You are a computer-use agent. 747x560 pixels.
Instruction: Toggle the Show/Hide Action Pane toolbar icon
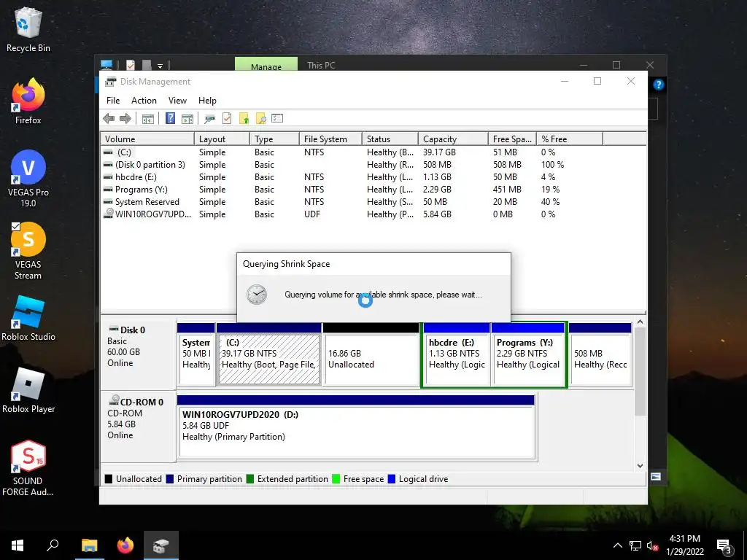point(187,119)
